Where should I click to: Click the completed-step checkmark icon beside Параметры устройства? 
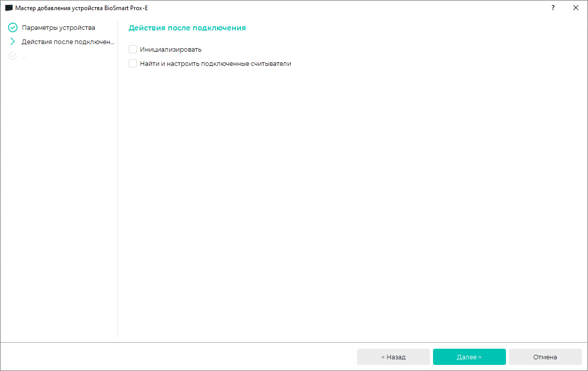click(13, 27)
